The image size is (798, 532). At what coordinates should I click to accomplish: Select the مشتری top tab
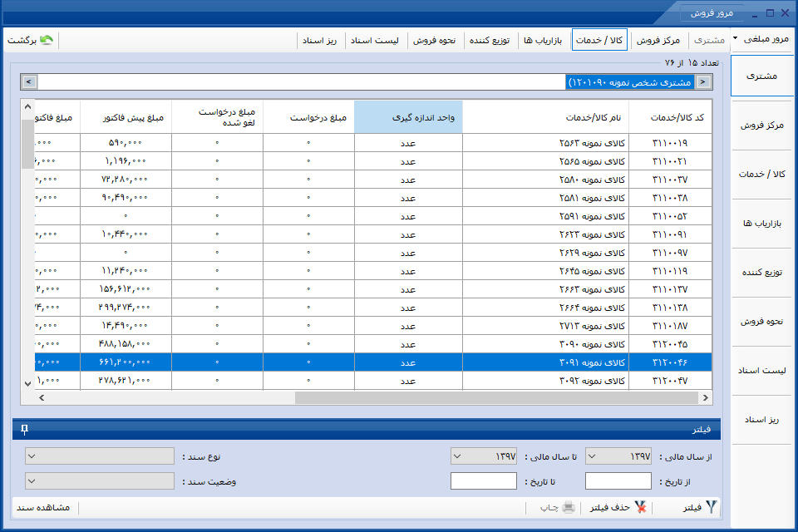coord(709,40)
